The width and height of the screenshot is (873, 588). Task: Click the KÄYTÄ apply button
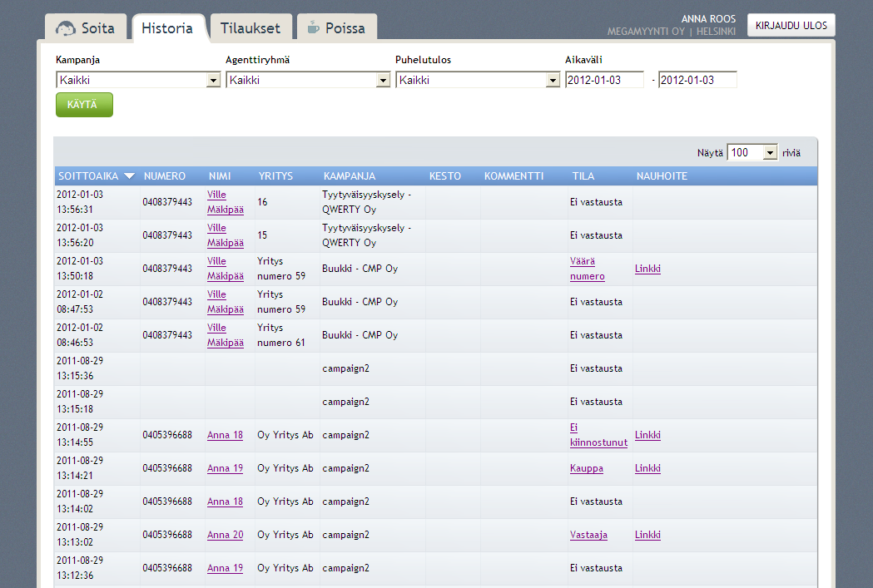pos(84,105)
